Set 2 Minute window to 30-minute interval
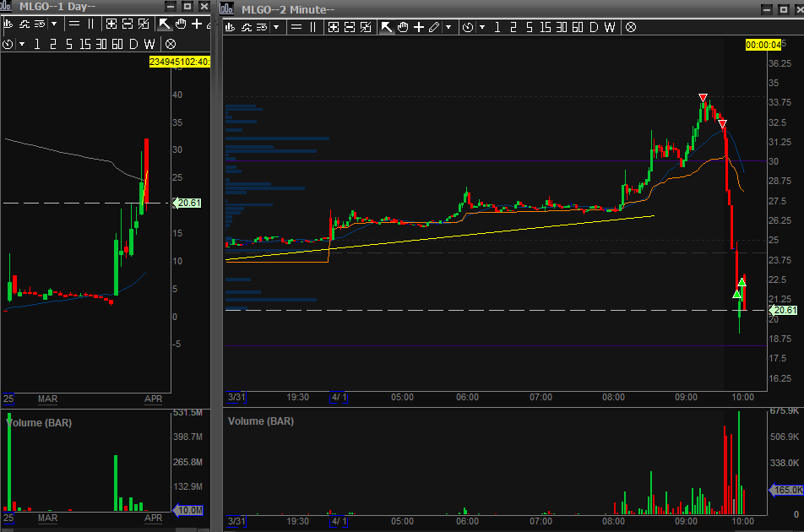 click(x=562, y=27)
